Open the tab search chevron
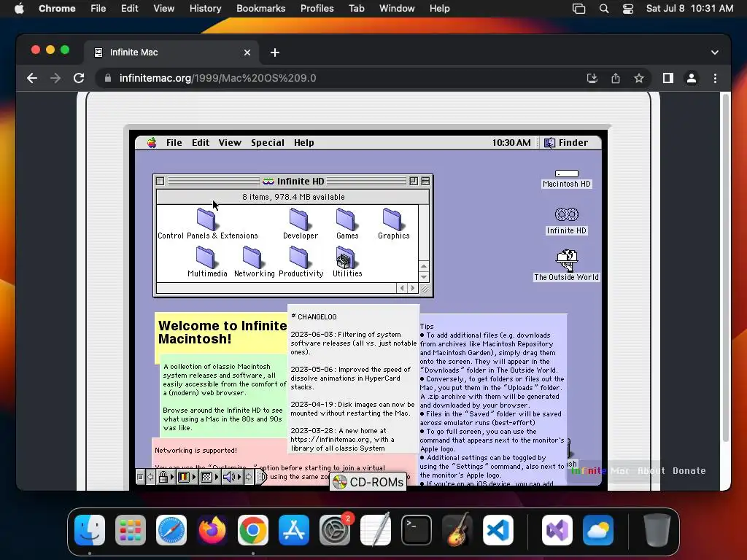This screenshot has width=747, height=560. click(715, 52)
